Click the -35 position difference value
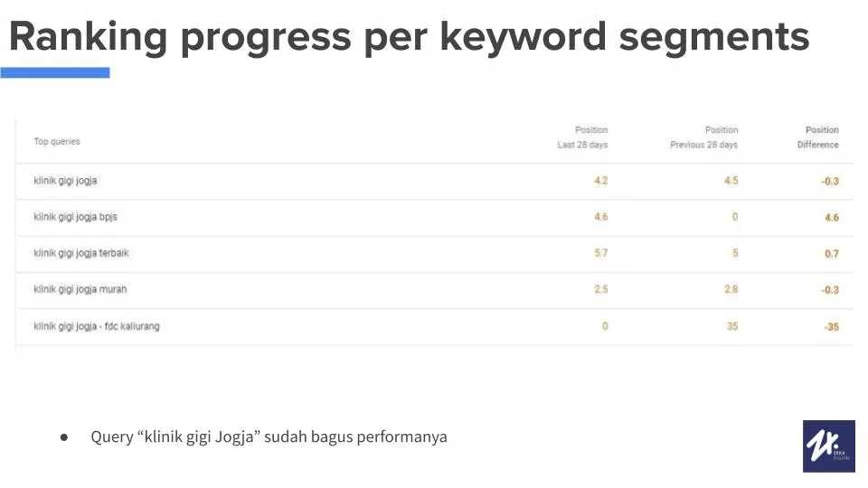This screenshot has height=488, width=868. (831, 327)
